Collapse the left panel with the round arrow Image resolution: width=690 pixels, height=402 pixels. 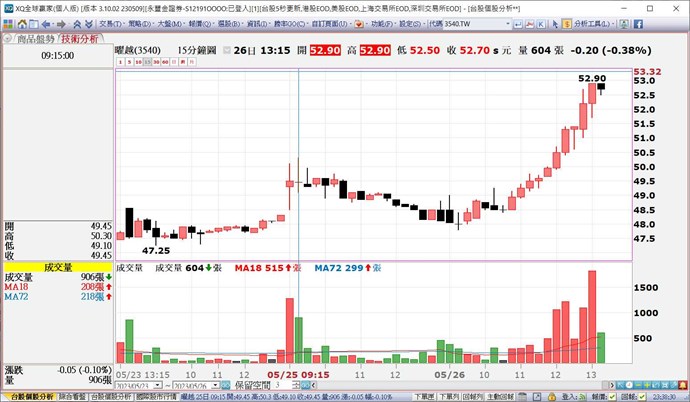click(x=7, y=39)
